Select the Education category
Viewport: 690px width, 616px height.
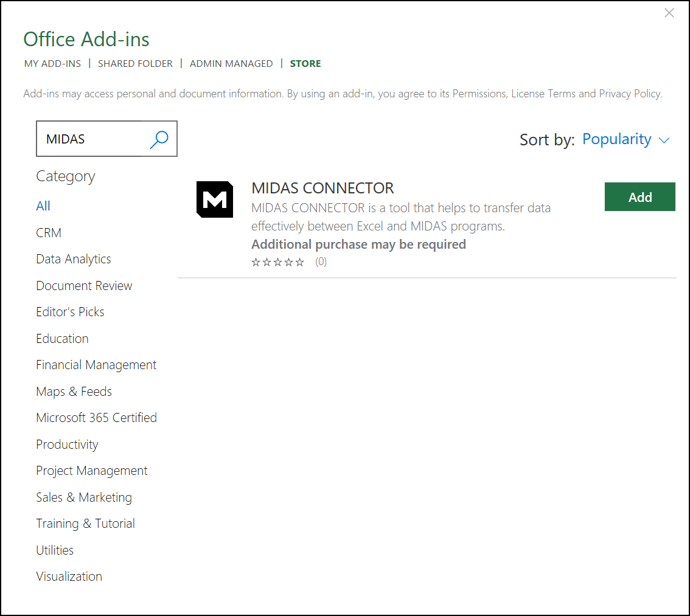[x=62, y=338]
